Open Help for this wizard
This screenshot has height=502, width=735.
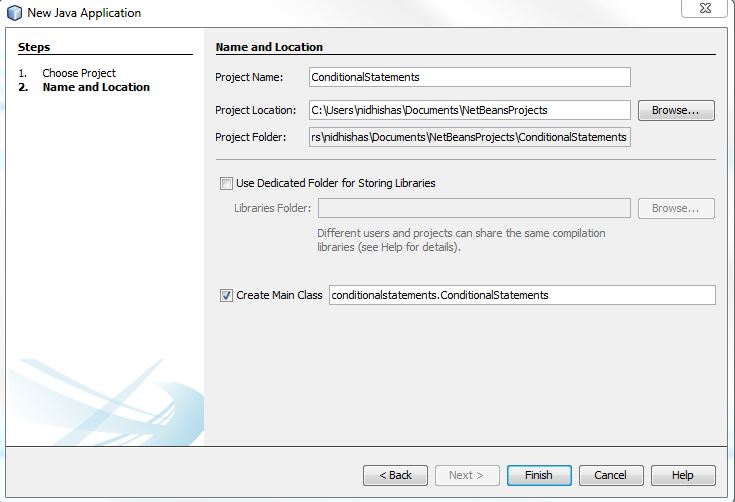click(683, 475)
